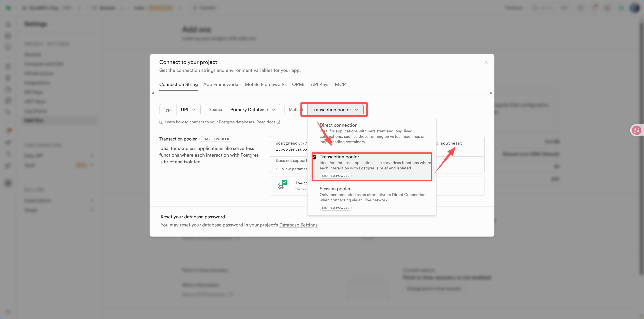Image resolution: width=644 pixels, height=319 pixels.
Task: Open the Primary Database source dropdown
Action: point(252,110)
